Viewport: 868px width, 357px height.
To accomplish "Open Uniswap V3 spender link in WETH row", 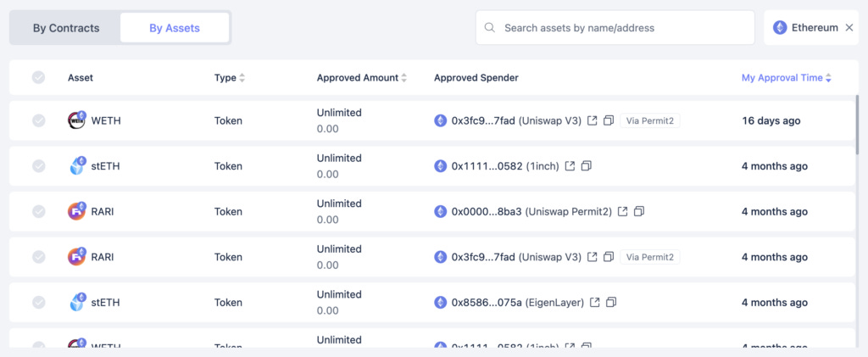I will [x=592, y=121].
